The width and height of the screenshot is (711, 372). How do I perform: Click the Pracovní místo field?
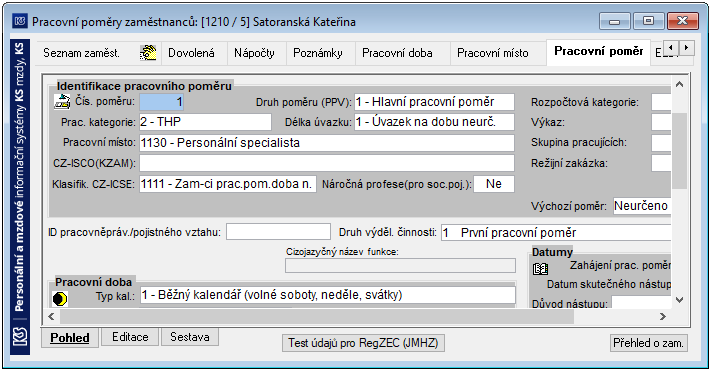327,142
